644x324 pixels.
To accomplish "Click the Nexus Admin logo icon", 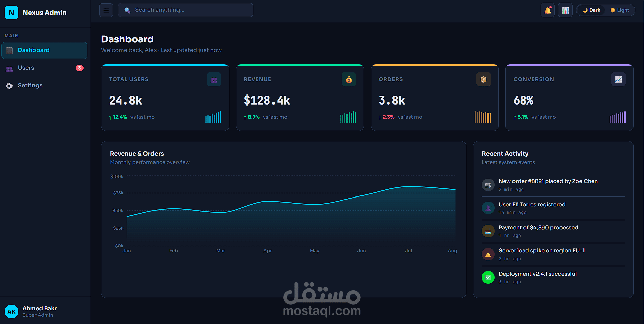I will [x=11, y=13].
